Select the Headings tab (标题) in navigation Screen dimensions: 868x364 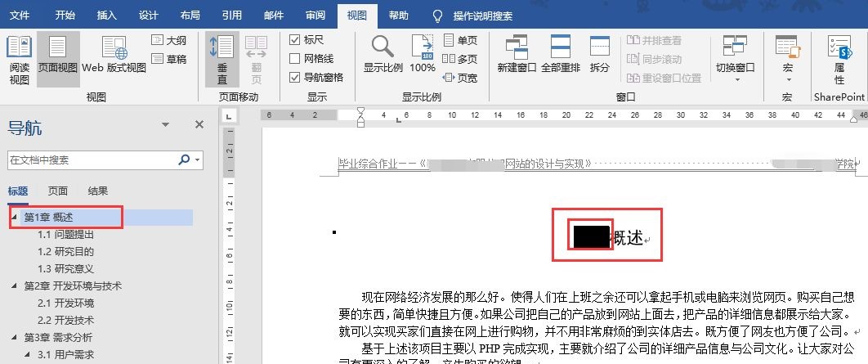(x=18, y=191)
